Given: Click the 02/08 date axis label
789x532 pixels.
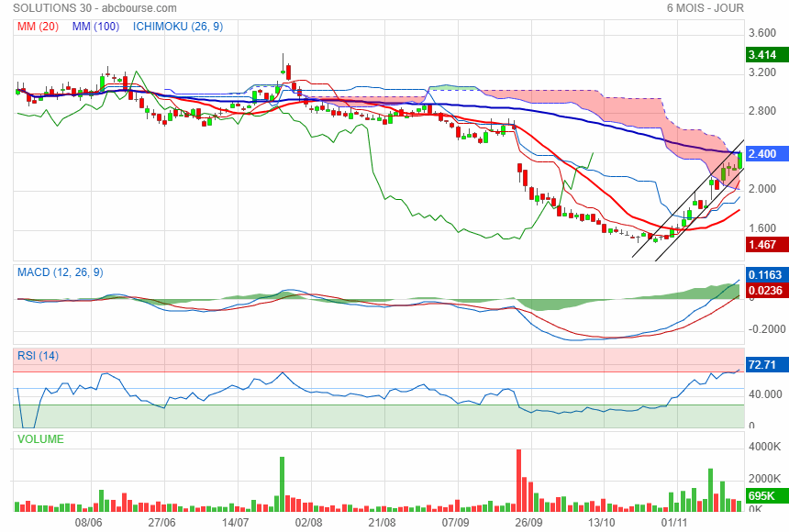Looking at the screenshot, I should (308, 523).
